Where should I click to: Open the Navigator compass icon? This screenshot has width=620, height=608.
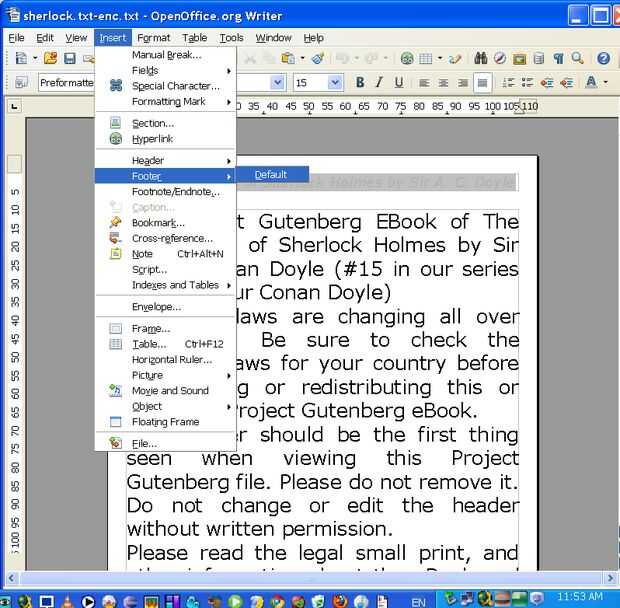coord(500,59)
